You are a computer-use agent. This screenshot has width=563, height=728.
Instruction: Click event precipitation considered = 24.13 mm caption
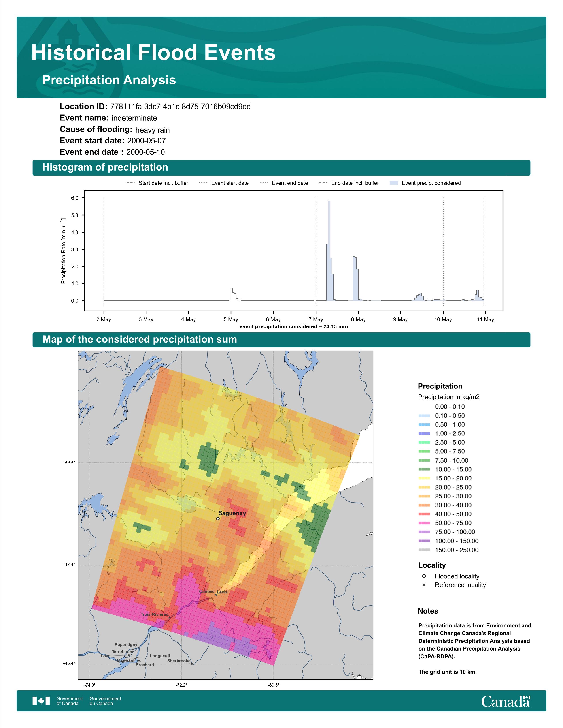[x=294, y=327]
